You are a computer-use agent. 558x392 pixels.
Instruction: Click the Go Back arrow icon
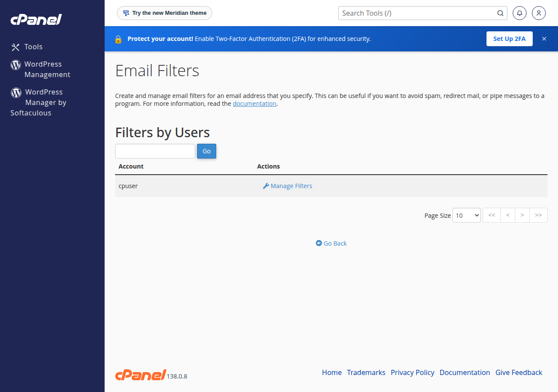[319, 243]
